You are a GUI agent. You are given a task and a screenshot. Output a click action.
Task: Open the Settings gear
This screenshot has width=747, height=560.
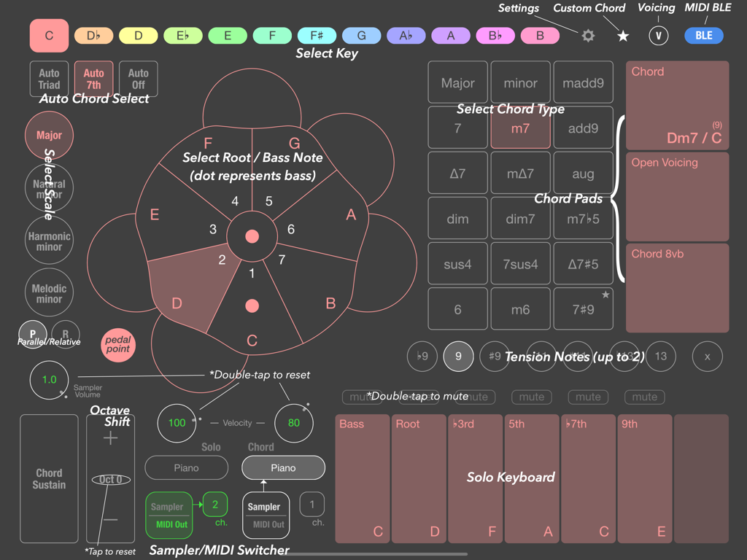coord(588,35)
